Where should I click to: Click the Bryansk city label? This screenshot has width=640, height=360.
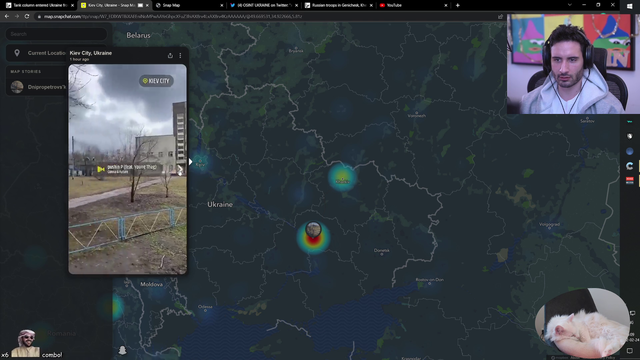296,51
